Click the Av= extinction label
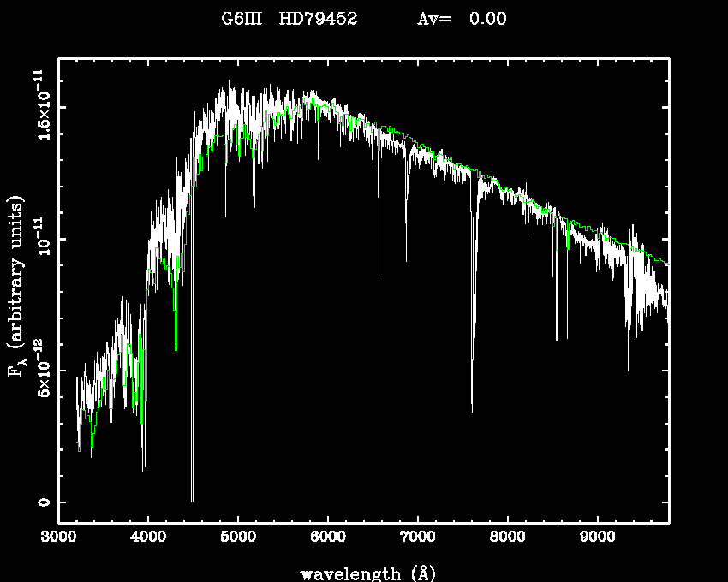This screenshot has height=582, width=728. click(434, 19)
